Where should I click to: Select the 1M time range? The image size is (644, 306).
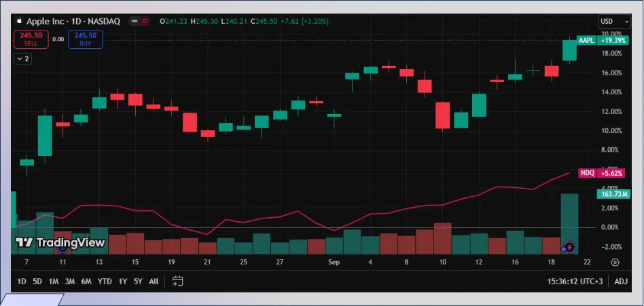(x=54, y=282)
